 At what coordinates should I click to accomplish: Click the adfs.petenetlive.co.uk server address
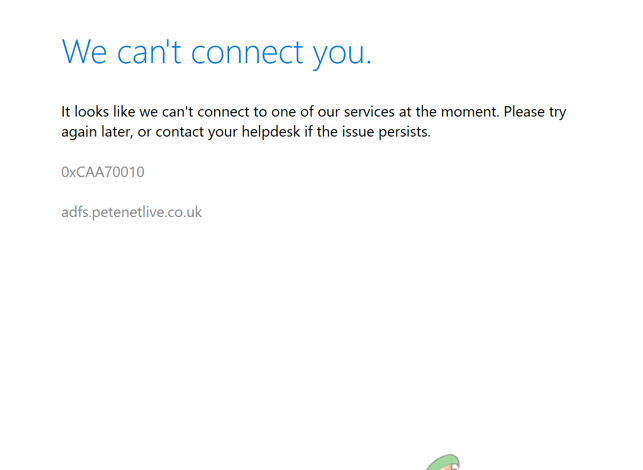[131, 212]
